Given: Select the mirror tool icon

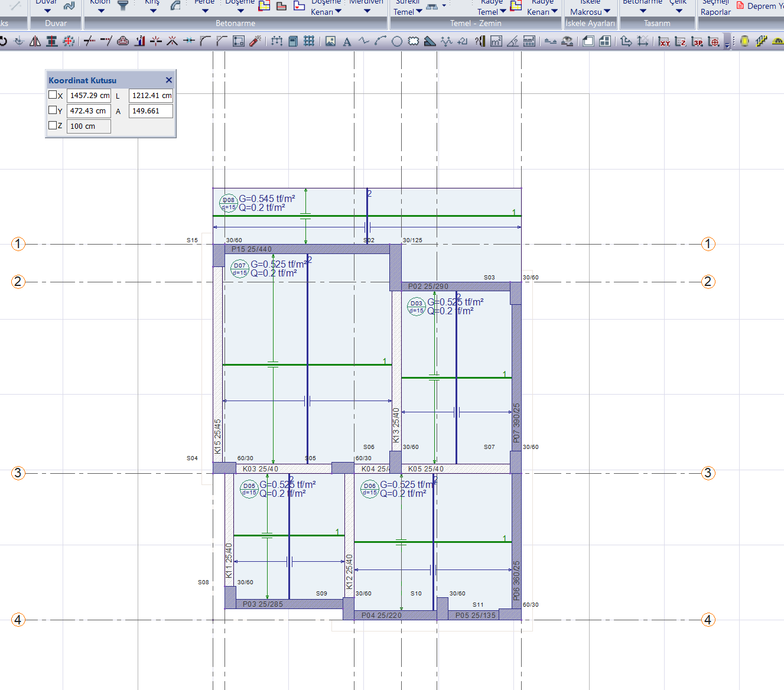Looking at the screenshot, I should 35,41.
